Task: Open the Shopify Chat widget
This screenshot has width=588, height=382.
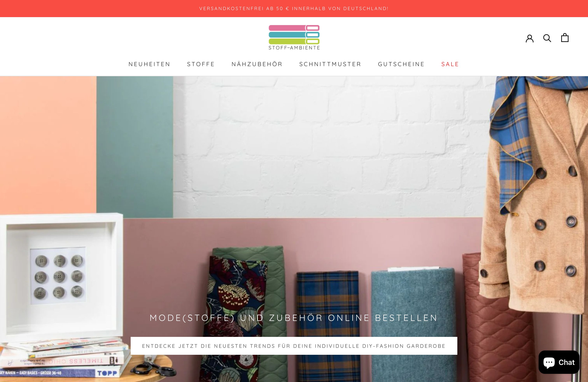Action: 559,362
